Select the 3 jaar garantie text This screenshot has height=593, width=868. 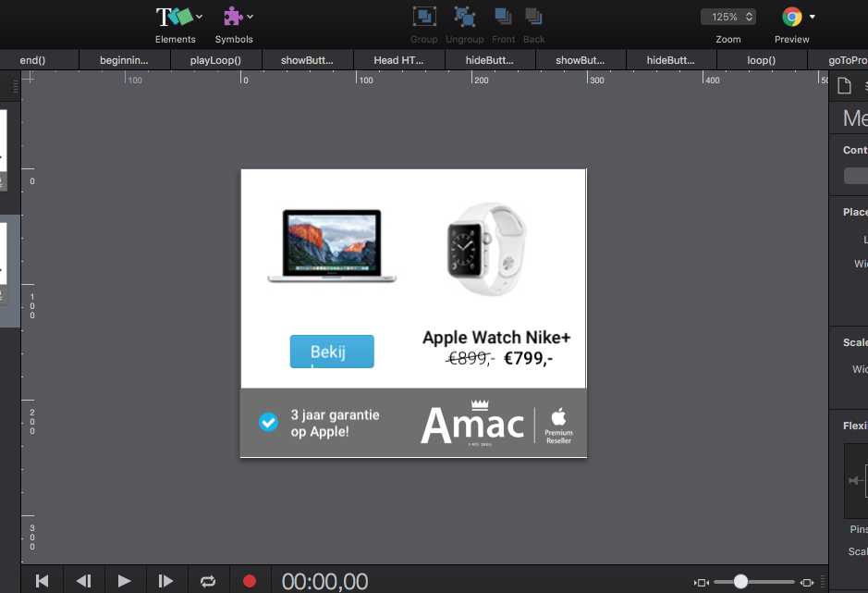pyautogui.click(x=336, y=423)
